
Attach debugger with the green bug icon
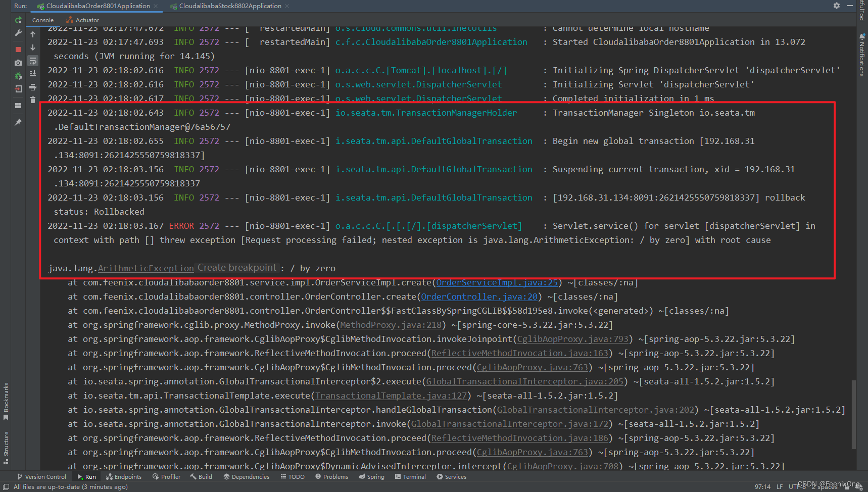[18, 76]
